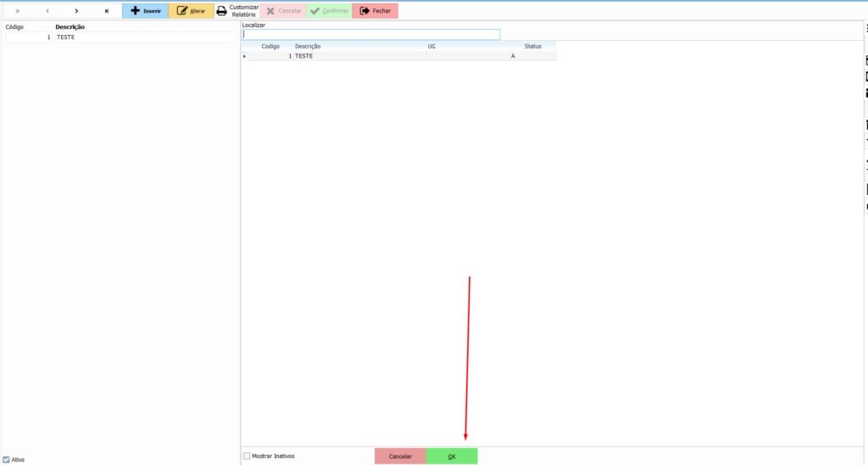Image resolution: width=868 pixels, height=465 pixels.
Task: Go to the previous record arrow
Action: point(47,11)
